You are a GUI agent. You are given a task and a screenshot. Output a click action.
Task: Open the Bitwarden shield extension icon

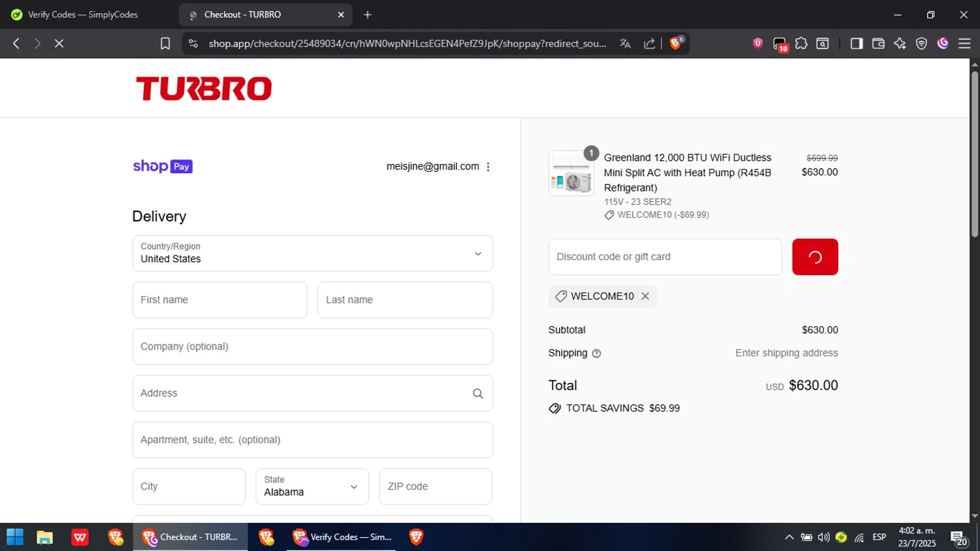(758, 43)
